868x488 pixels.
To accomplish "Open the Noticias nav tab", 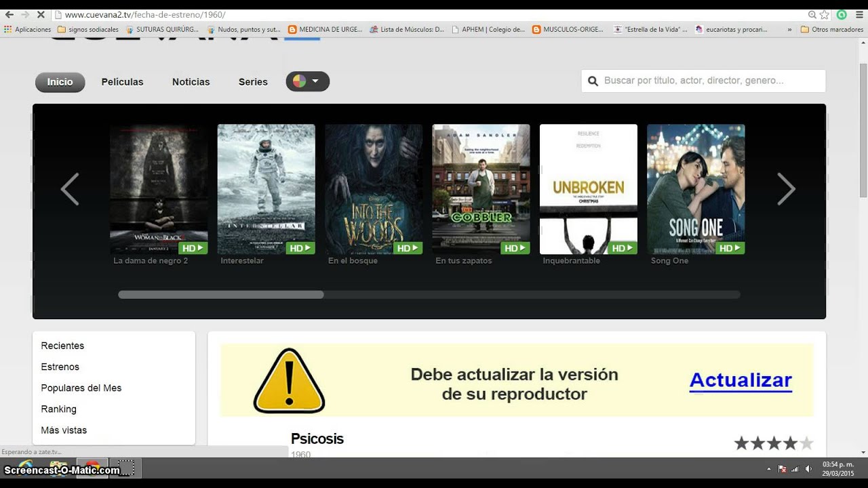I will tap(191, 82).
